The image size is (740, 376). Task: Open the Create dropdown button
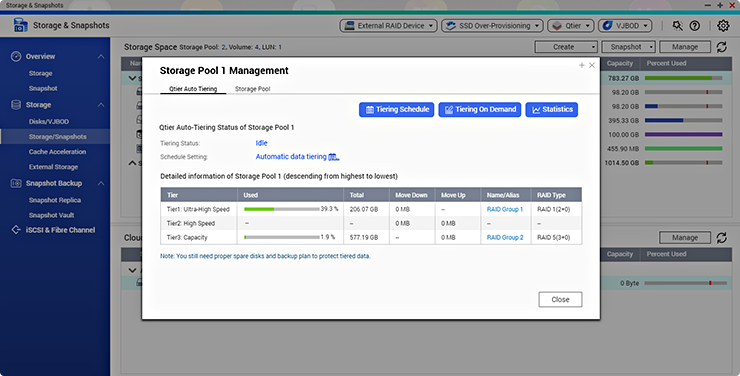pyautogui.click(x=566, y=47)
